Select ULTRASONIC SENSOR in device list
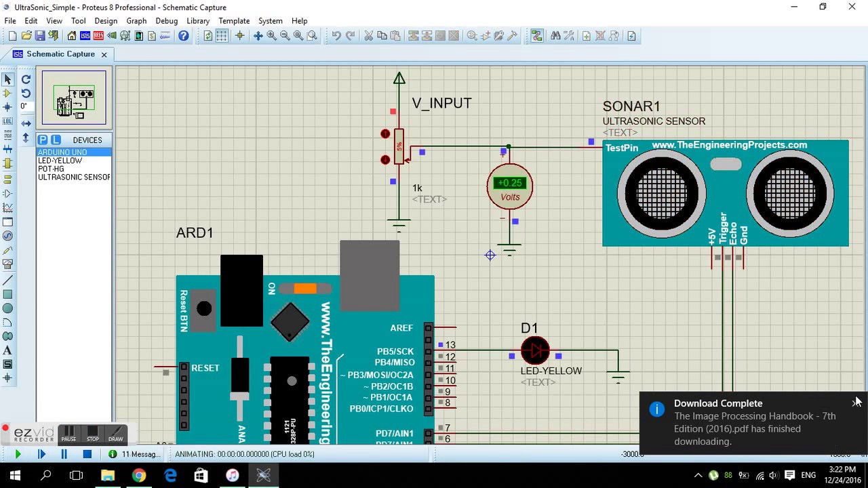The width and height of the screenshot is (868, 488). [74, 177]
